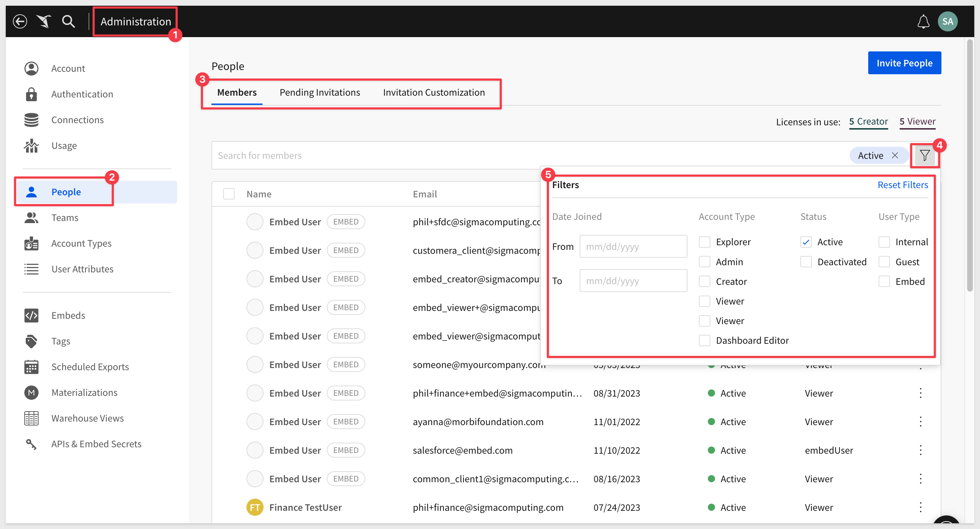The height and width of the screenshot is (529, 980).
Task: Click the Materializations M icon
Action: (31, 393)
